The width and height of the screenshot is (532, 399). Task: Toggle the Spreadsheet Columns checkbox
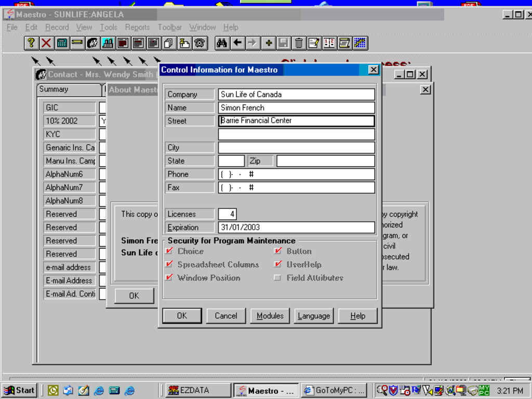tap(169, 264)
